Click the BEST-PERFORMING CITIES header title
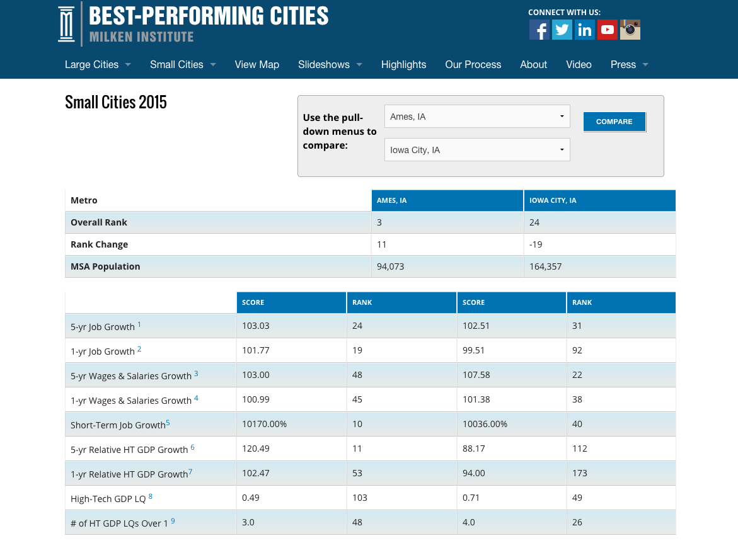 pos(208,16)
